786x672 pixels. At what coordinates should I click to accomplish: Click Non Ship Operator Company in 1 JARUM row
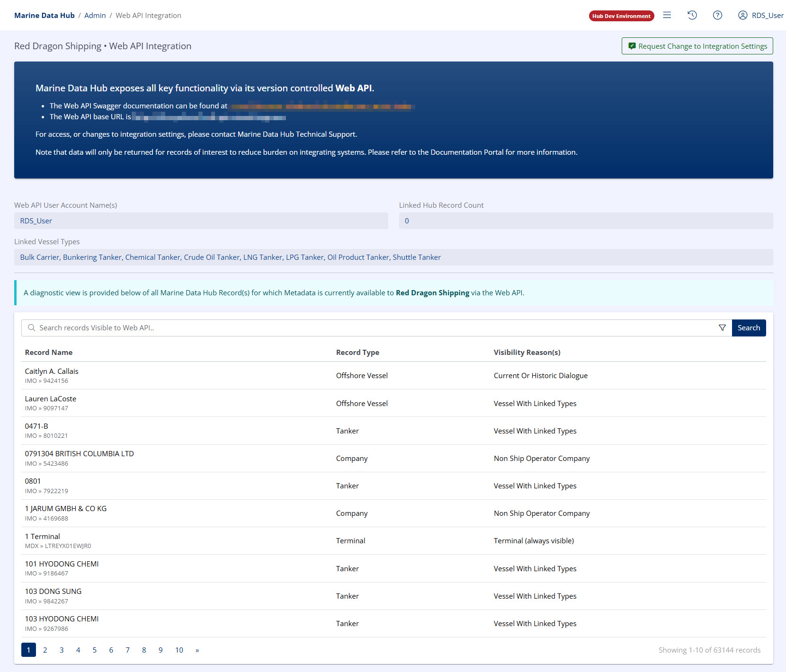click(542, 513)
